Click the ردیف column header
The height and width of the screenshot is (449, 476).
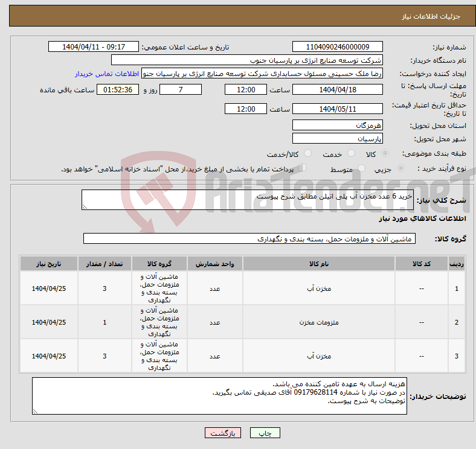click(x=456, y=264)
